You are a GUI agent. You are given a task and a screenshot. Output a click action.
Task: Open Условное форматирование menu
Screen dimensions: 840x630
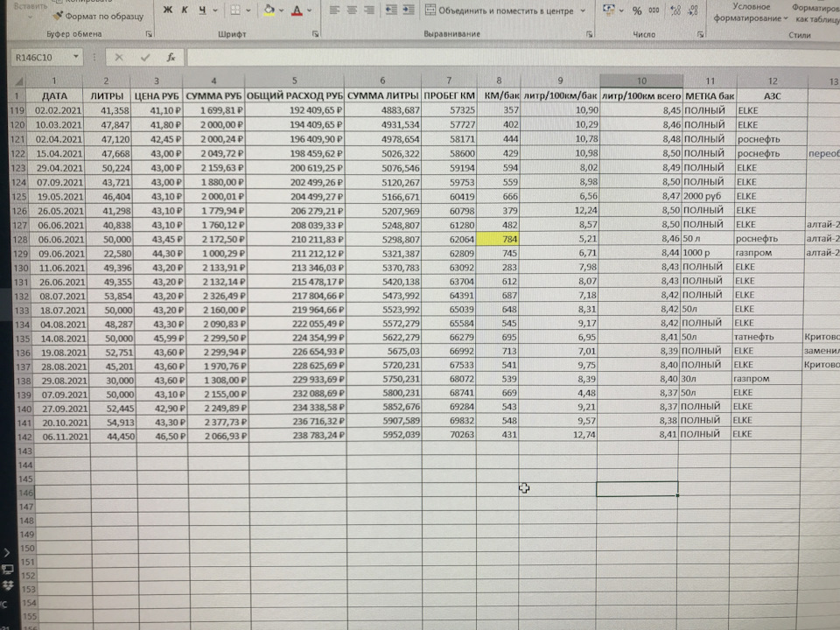[751, 12]
